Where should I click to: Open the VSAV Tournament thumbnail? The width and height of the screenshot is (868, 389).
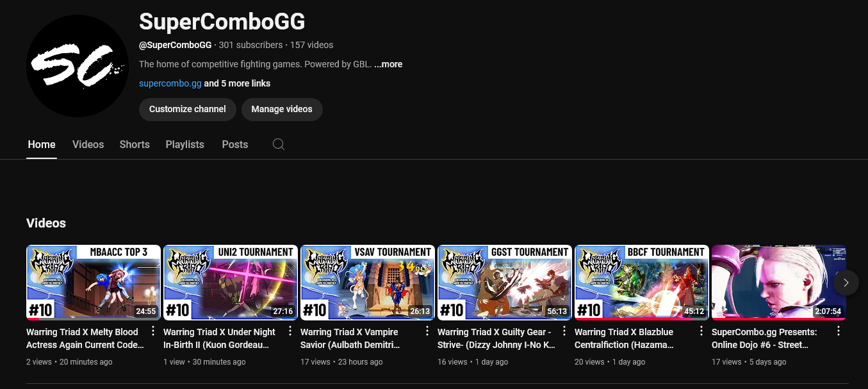tap(368, 282)
